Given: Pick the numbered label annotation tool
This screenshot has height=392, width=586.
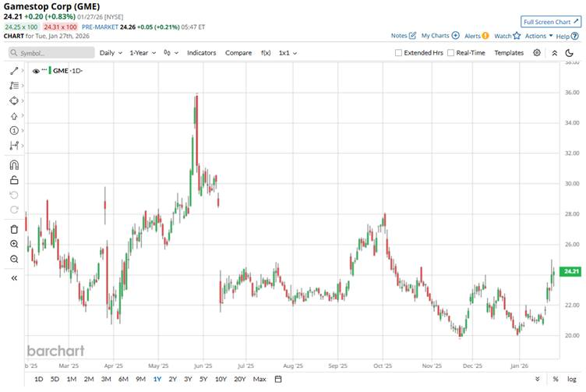Looking at the screenshot, I should tap(14, 130).
